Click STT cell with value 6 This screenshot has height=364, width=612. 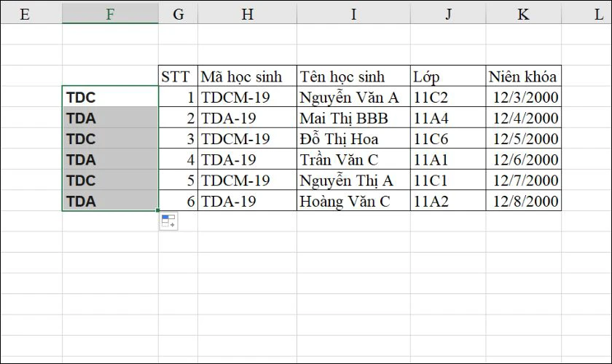pyautogui.click(x=178, y=200)
